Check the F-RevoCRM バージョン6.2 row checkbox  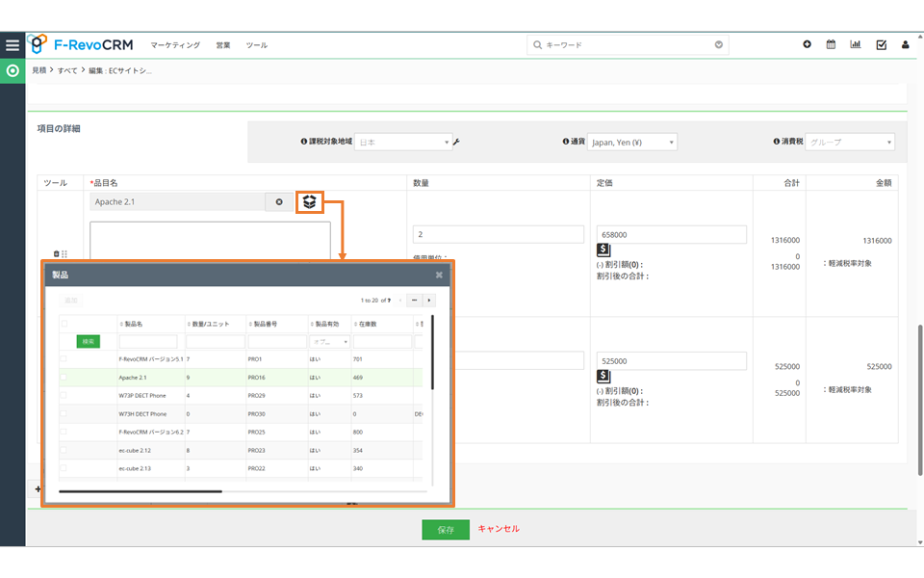[64, 432]
